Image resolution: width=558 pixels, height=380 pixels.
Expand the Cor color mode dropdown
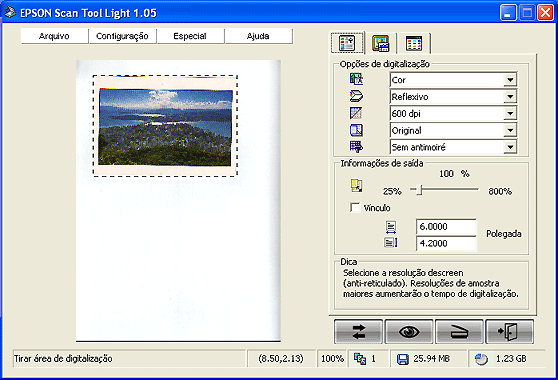510,80
